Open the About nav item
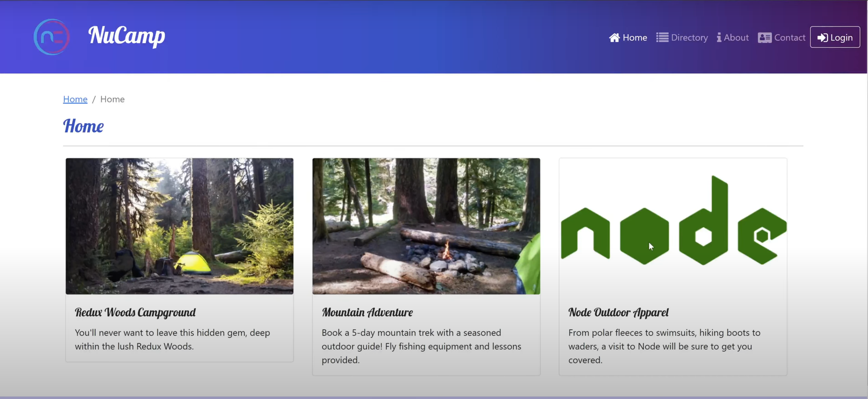 [x=733, y=37]
